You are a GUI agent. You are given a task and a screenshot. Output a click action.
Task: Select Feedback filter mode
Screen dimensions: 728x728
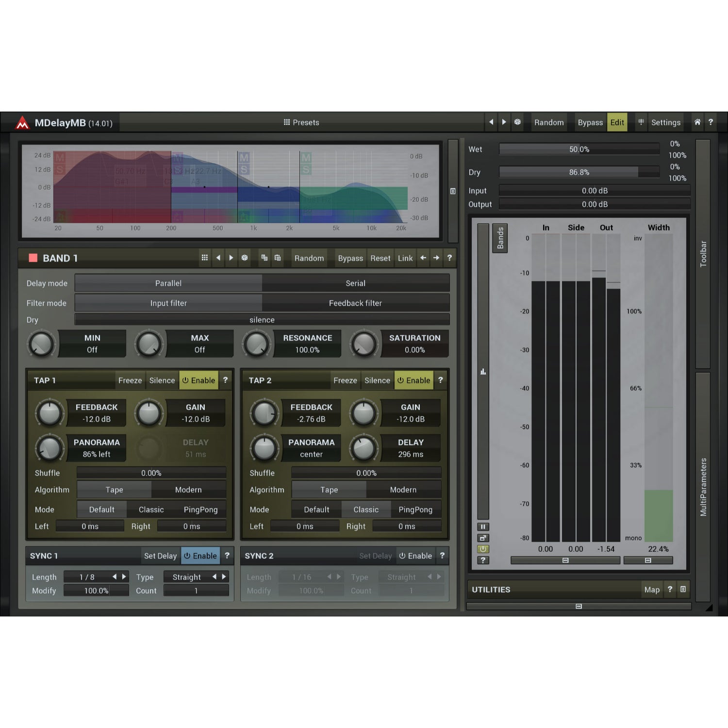coord(356,303)
